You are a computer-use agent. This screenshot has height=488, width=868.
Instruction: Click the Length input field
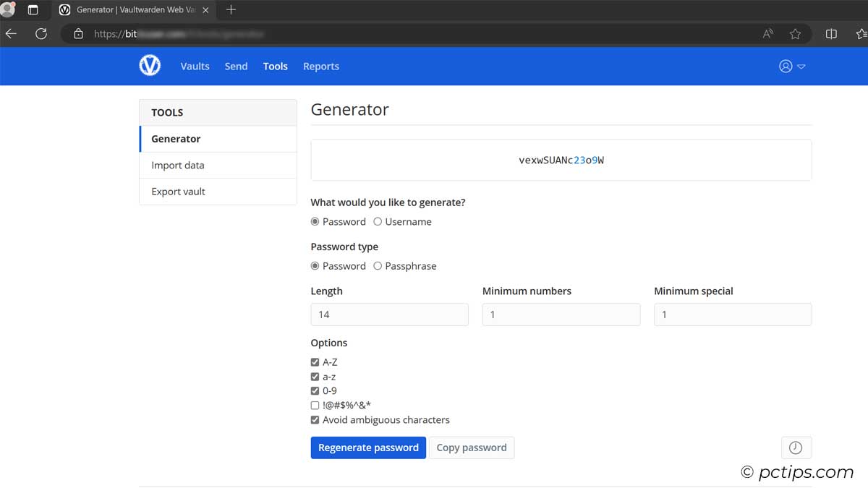pyautogui.click(x=389, y=314)
